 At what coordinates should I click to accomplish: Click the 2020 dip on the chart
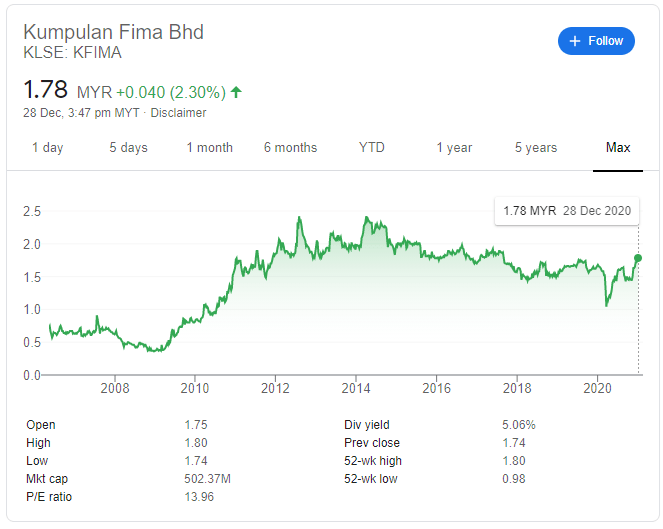coord(607,305)
